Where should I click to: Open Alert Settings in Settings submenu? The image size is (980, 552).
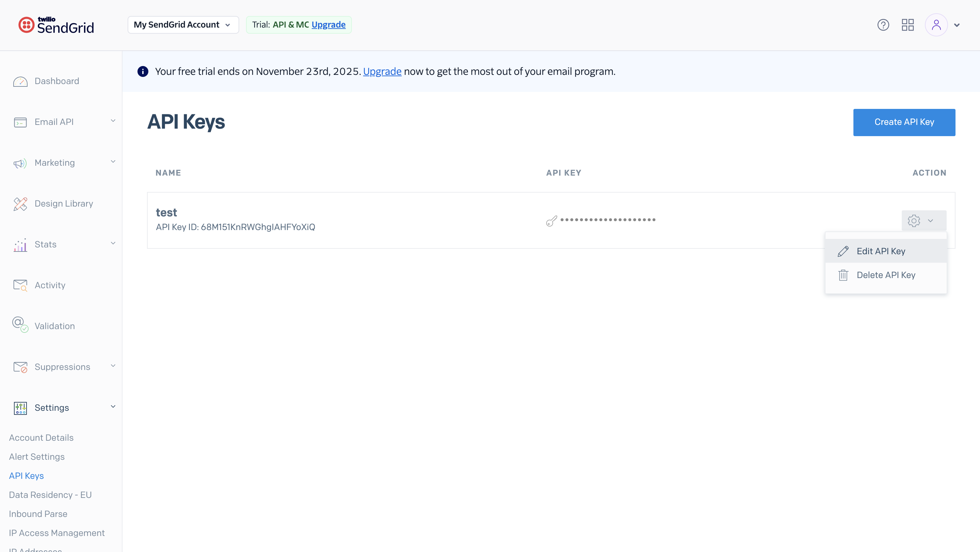37,456
